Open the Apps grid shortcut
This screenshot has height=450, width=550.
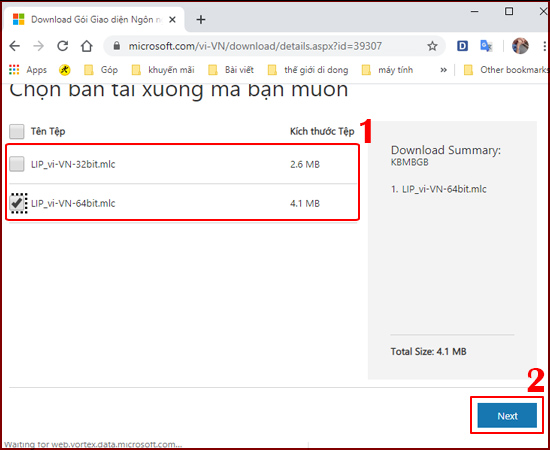[x=28, y=70]
